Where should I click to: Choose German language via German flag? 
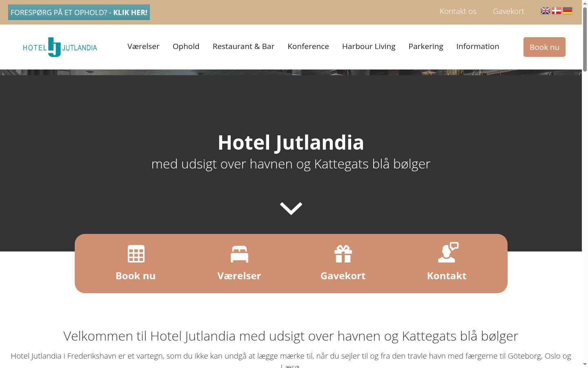pos(568,11)
